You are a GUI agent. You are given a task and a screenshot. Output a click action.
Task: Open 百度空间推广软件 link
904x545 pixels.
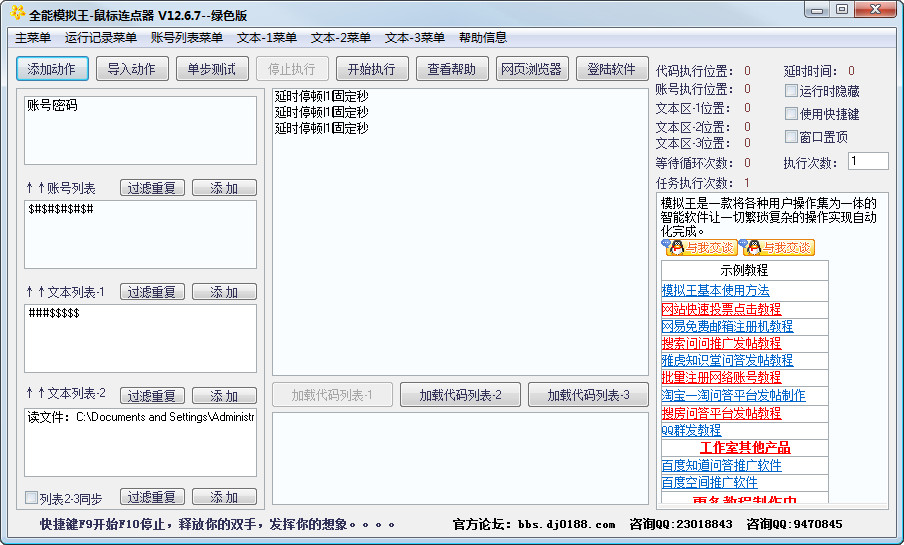pyautogui.click(x=710, y=483)
